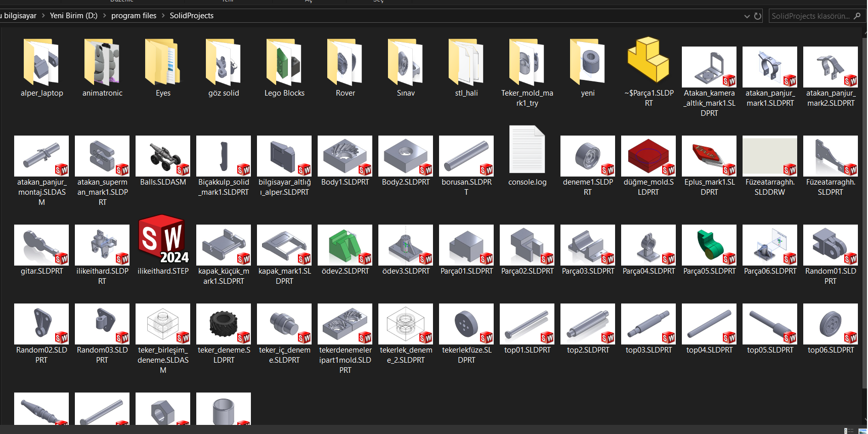The image size is (868, 434).
Task: Select top2.SLDPRT part file
Action: point(588,329)
